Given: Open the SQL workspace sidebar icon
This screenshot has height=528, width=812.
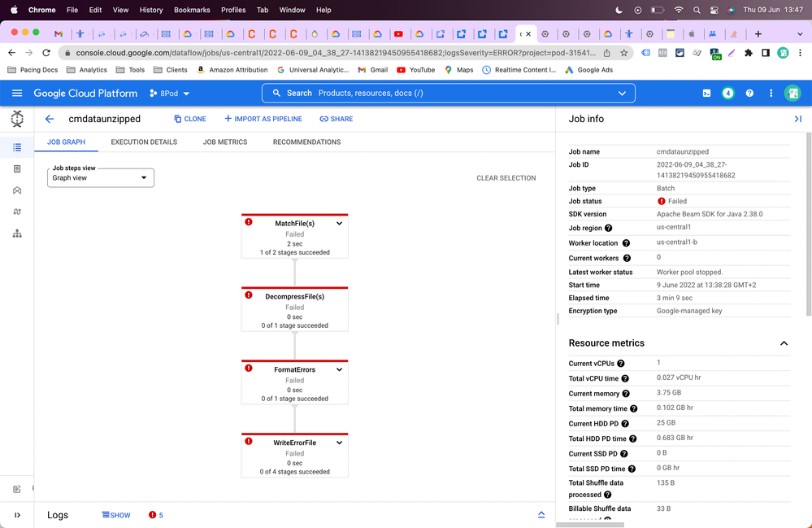Looking at the screenshot, I should pyautogui.click(x=17, y=212).
